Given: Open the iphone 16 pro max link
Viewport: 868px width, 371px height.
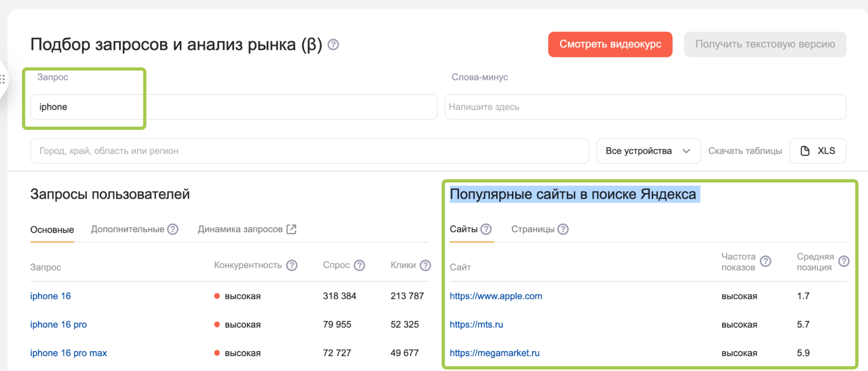Looking at the screenshot, I should tap(69, 353).
